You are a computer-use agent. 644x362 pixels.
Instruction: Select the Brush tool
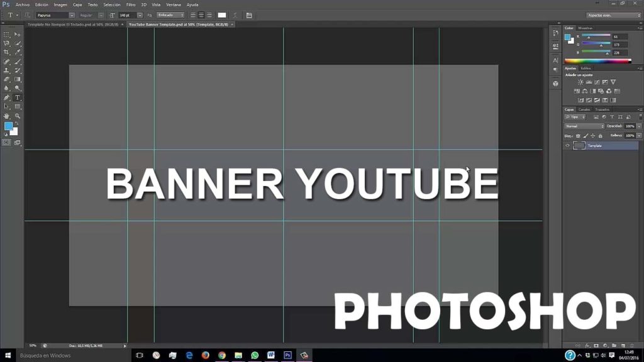pos(17,62)
